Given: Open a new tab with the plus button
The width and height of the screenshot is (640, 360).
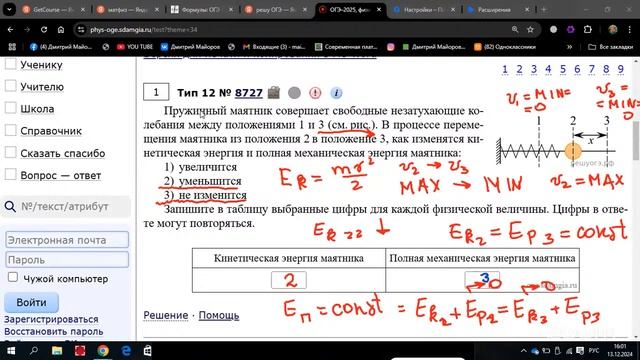Looking at the screenshot, I should click(x=544, y=9).
